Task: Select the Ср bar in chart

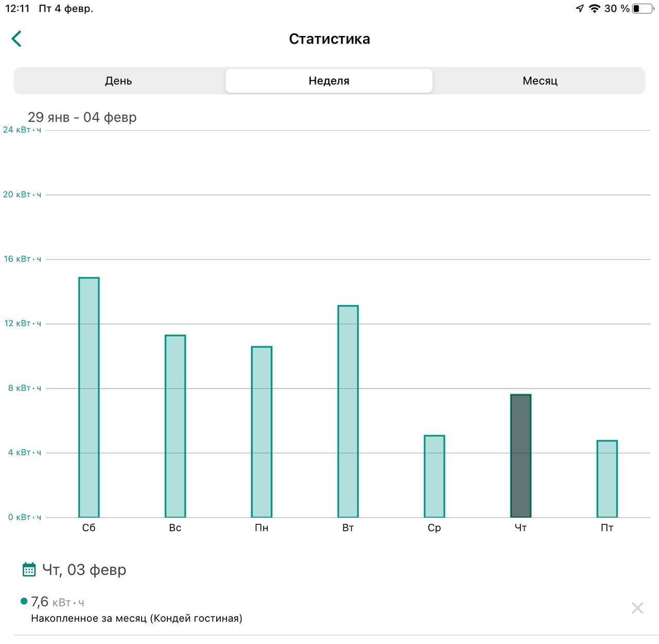Action: [434, 476]
